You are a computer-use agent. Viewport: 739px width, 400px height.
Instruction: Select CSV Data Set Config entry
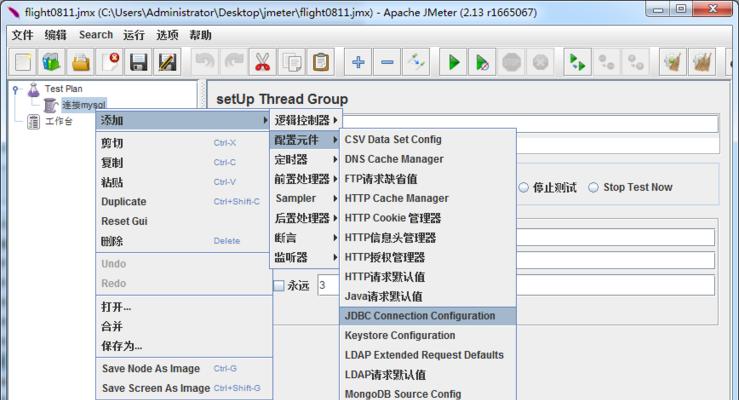(x=427, y=139)
